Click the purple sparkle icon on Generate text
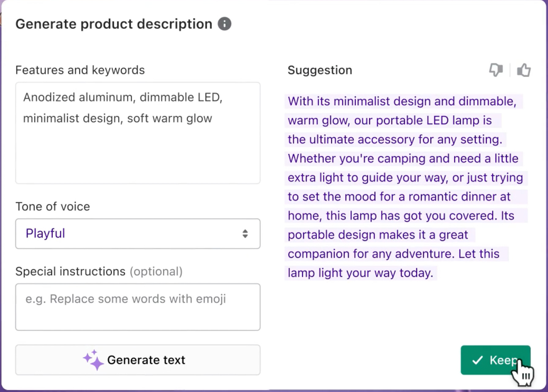This screenshot has height=392, width=548. [x=93, y=360]
